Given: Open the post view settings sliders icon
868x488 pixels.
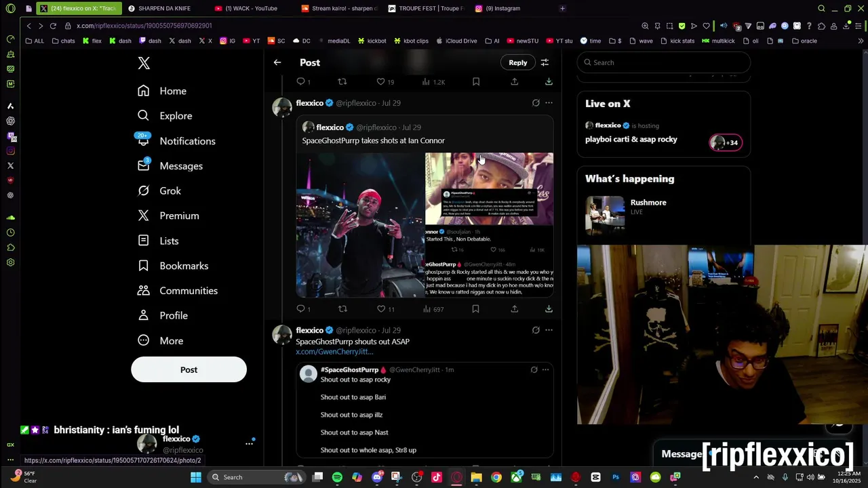Looking at the screenshot, I should 545,62.
